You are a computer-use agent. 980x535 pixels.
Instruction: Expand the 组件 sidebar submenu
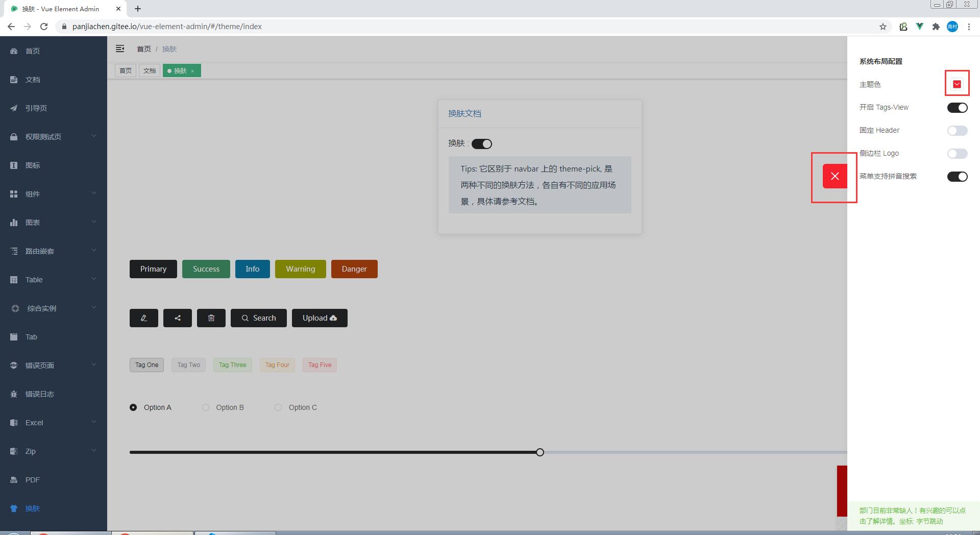[x=54, y=194]
